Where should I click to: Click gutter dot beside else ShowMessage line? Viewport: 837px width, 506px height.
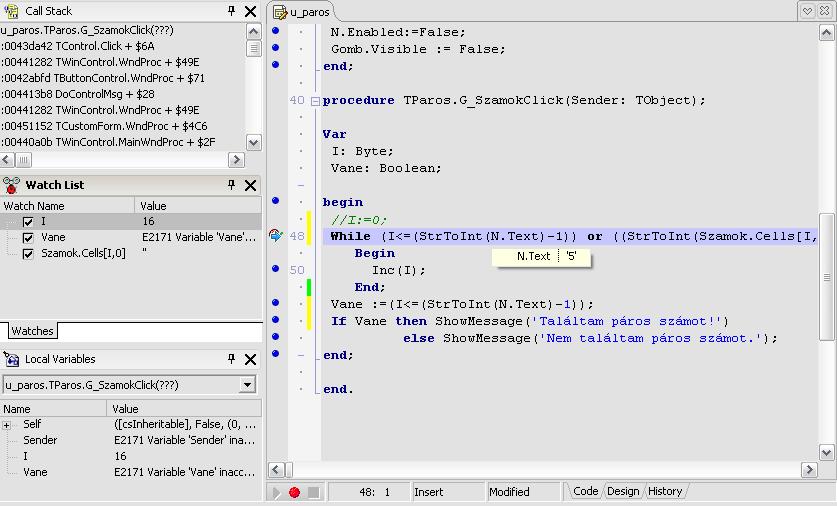tap(275, 337)
